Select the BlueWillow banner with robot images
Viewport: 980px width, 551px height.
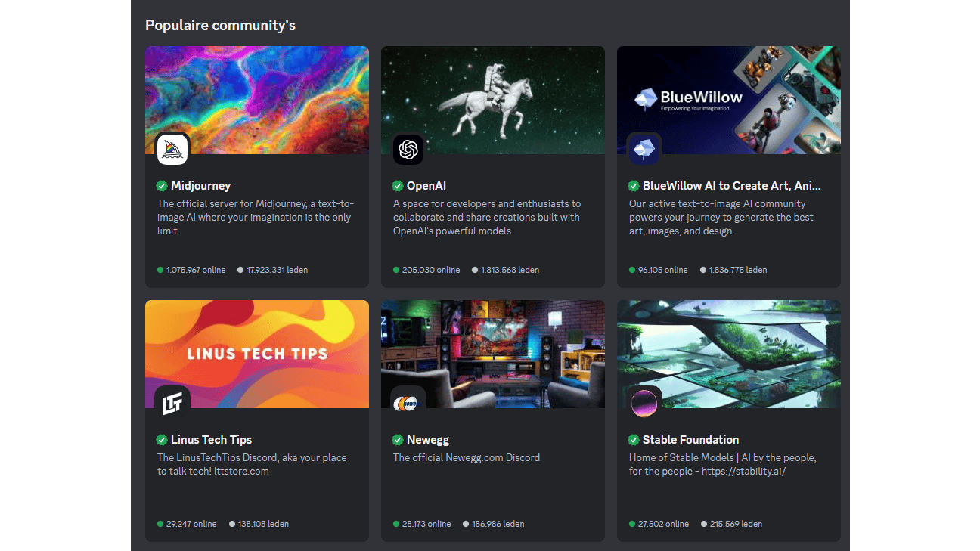click(x=729, y=100)
